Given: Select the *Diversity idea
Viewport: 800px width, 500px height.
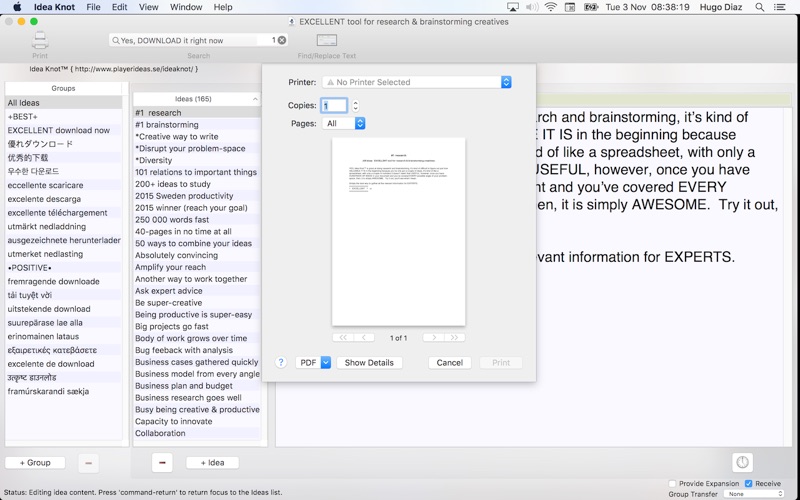Looking at the screenshot, I should tap(197, 160).
